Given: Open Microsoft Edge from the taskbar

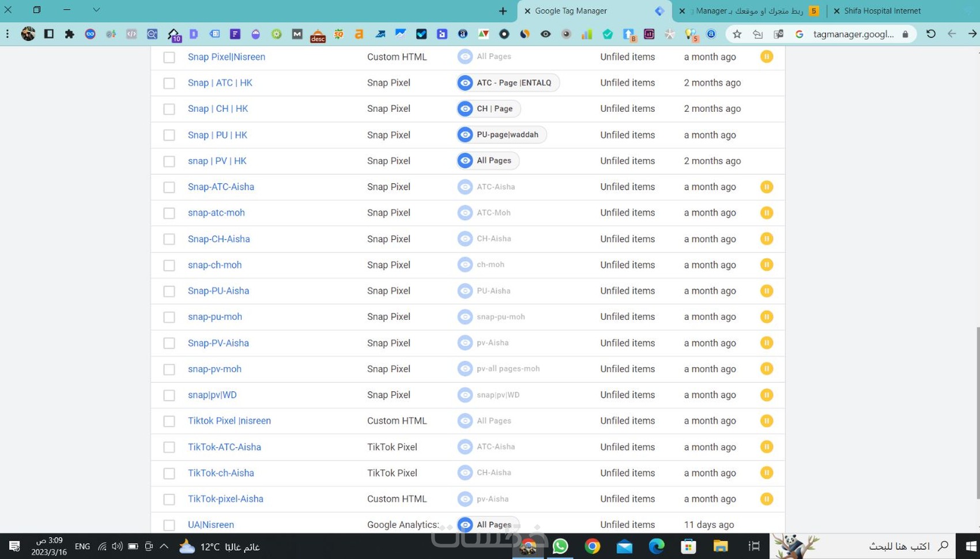Looking at the screenshot, I should tap(657, 546).
